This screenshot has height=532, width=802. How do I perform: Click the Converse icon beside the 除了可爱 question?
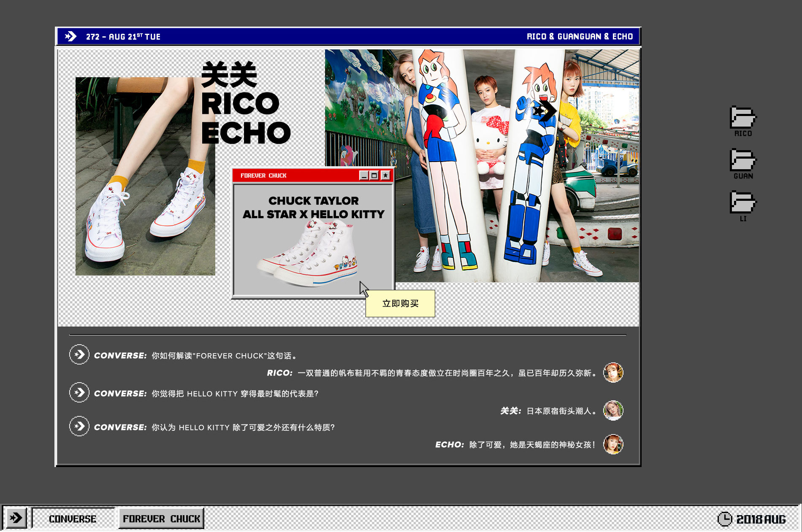tap(79, 427)
